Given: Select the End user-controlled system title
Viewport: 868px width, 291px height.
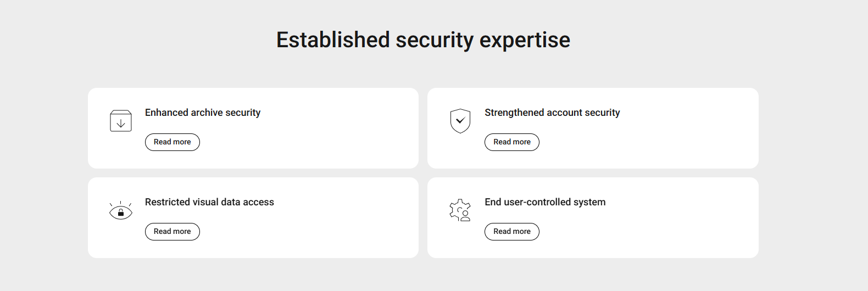Looking at the screenshot, I should (545, 202).
